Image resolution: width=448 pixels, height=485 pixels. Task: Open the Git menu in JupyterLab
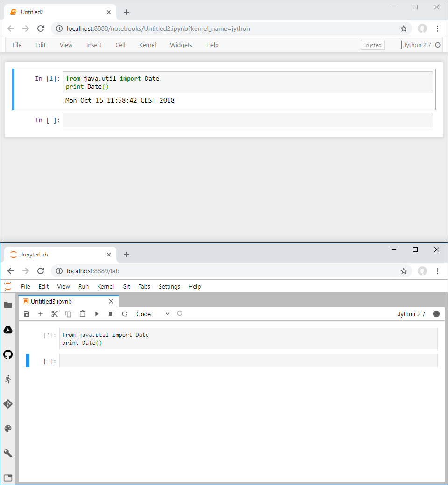[126, 287]
